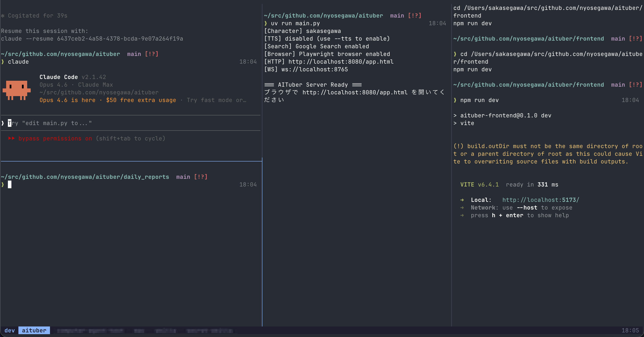Click the arrow icon beside Network in Vite output

[x=462, y=207]
